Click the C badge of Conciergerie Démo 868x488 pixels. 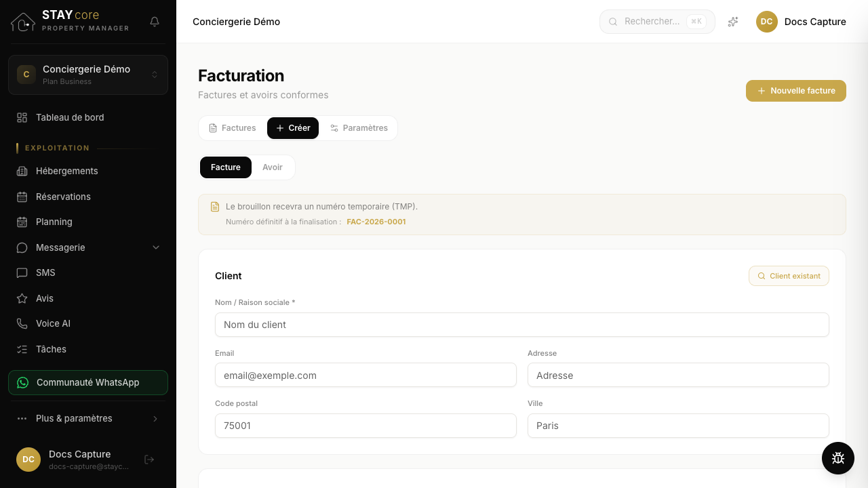[26, 75]
